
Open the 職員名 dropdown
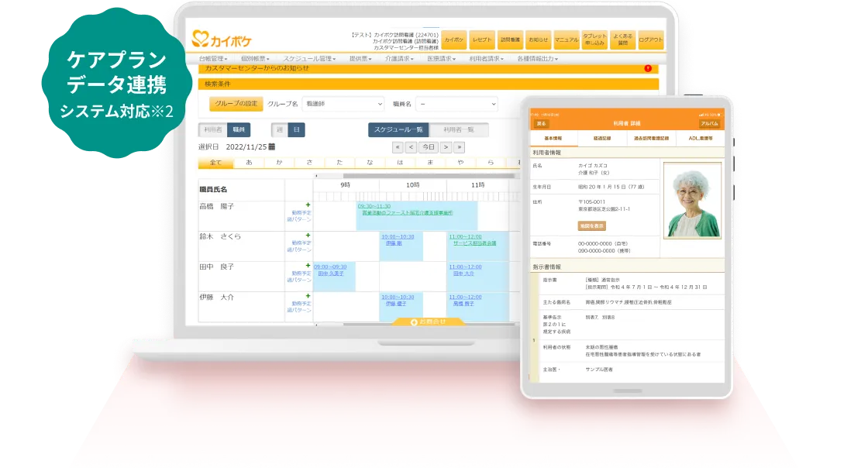456,104
